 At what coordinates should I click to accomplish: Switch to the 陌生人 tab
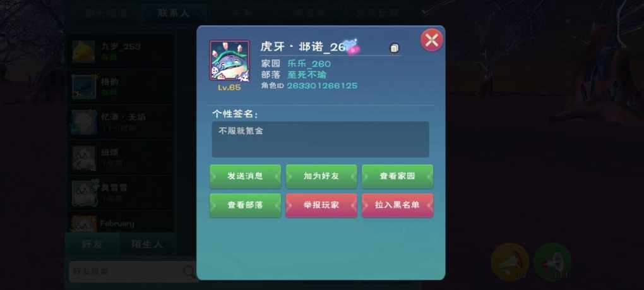(x=147, y=245)
